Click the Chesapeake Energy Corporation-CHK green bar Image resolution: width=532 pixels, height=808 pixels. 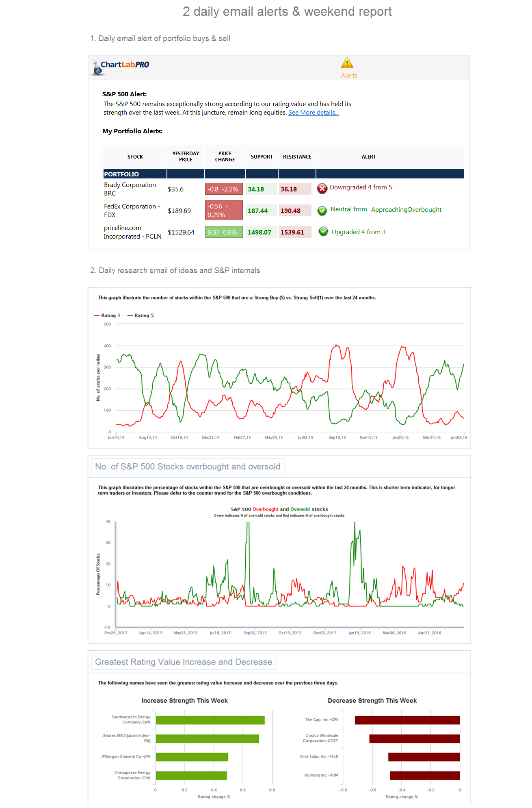(x=191, y=775)
